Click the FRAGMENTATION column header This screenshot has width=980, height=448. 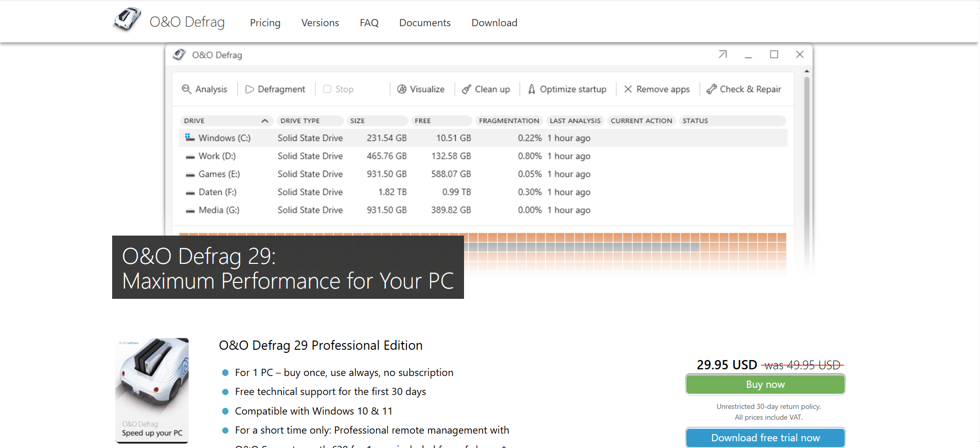(509, 121)
